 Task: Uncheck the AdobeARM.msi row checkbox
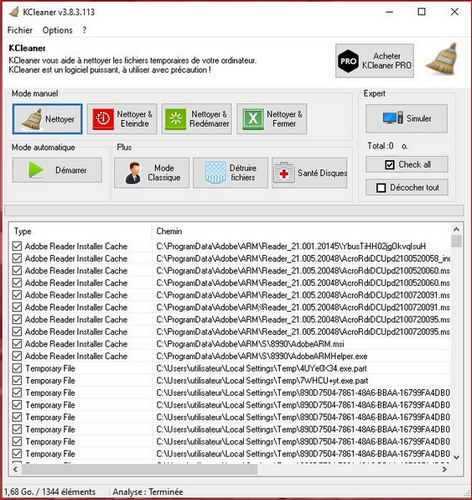(17, 344)
